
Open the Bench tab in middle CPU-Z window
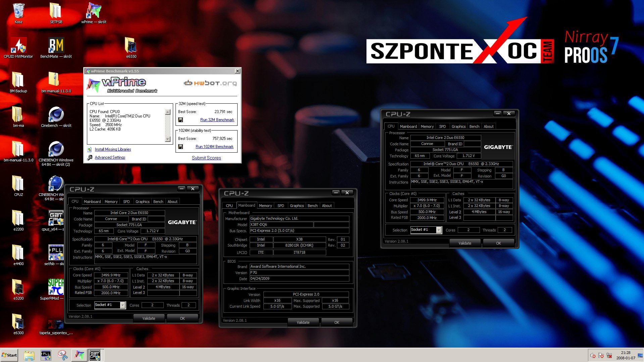coord(312,206)
